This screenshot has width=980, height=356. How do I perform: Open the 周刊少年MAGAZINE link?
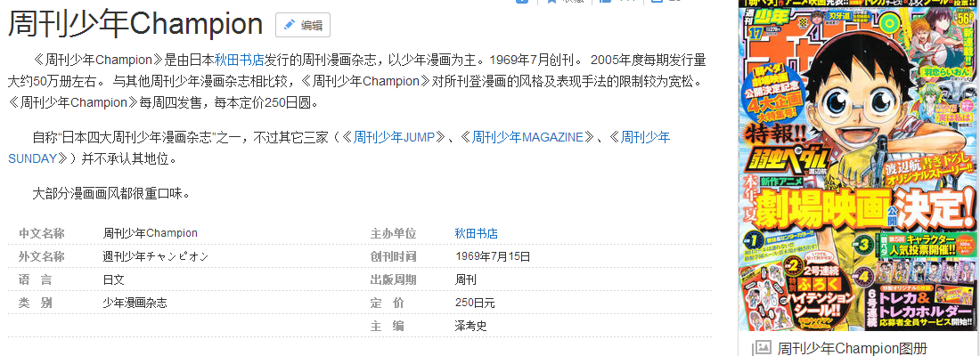(533, 138)
